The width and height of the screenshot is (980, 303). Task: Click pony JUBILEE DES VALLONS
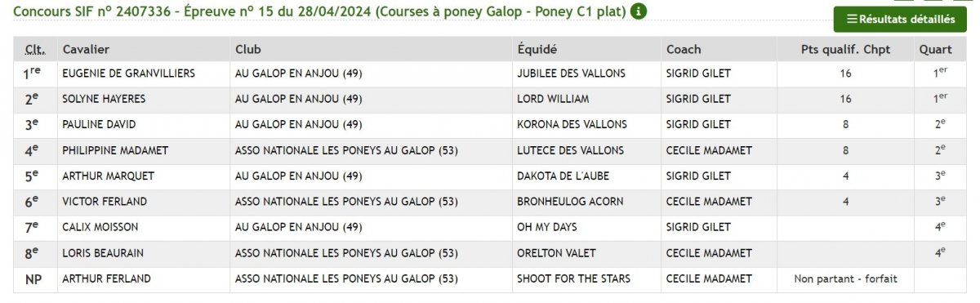tap(571, 74)
